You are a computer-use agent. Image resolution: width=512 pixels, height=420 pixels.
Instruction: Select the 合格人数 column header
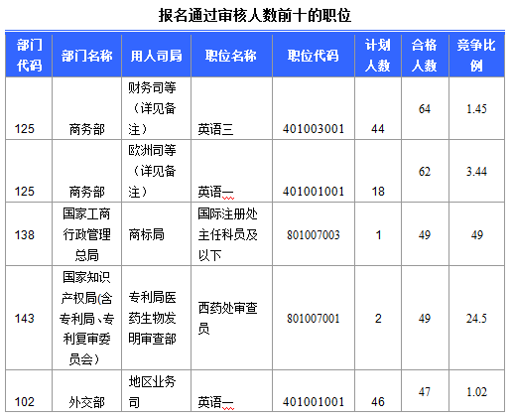point(425,56)
